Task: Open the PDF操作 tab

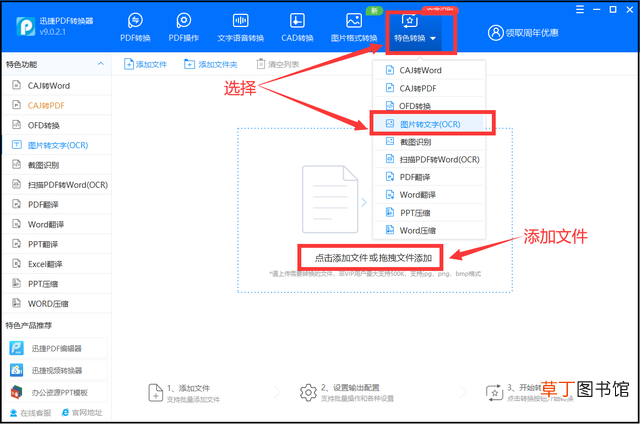Action: pyautogui.click(x=184, y=27)
